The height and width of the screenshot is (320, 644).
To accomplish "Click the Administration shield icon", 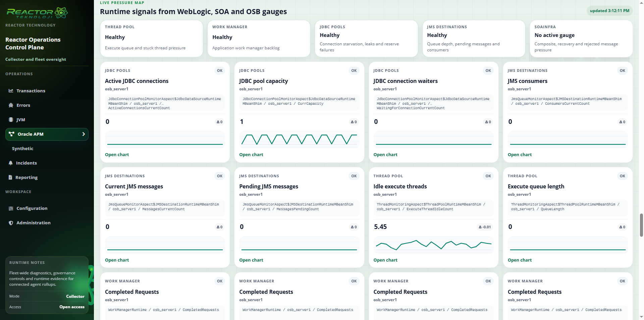I will pyautogui.click(x=11, y=223).
